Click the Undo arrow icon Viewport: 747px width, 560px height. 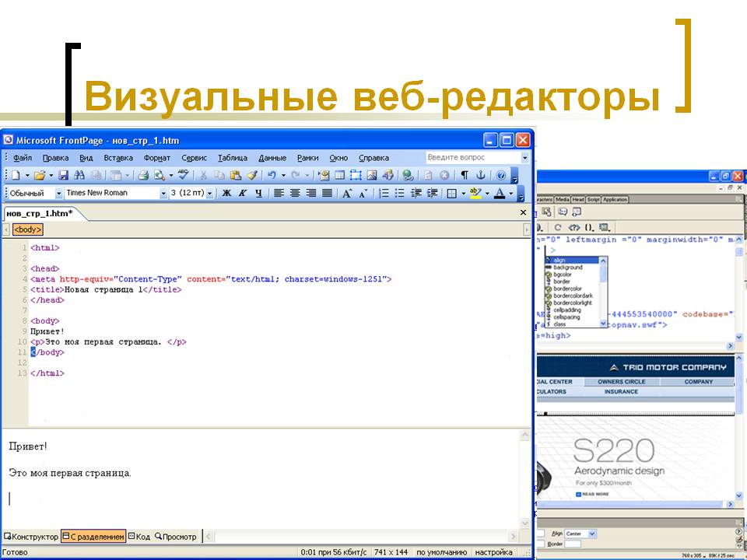coord(271,176)
